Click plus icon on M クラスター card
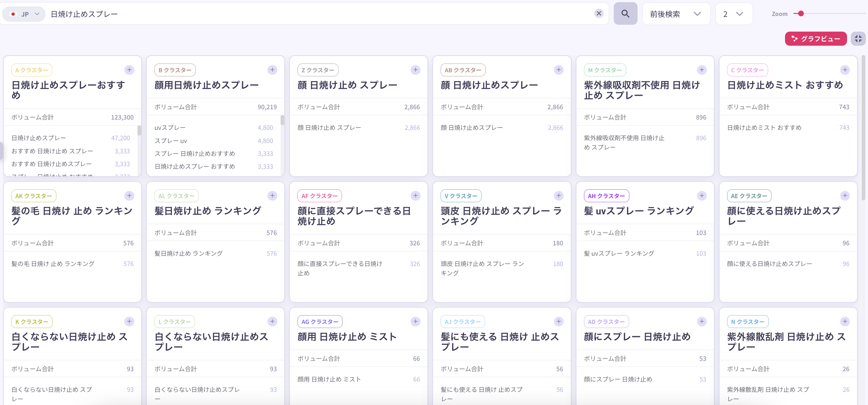This screenshot has width=868, height=405. coord(701,70)
